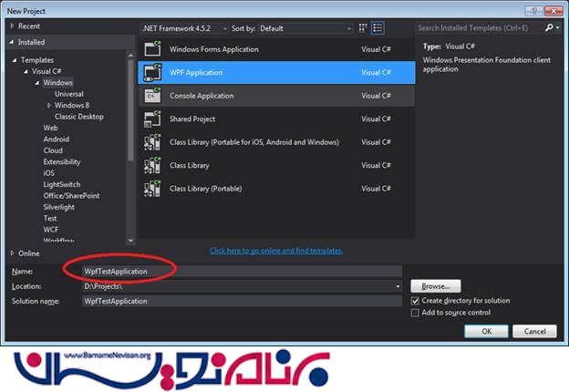Click the Search Installed Templates box
The height and width of the screenshot is (392, 569).
pyautogui.click(x=480, y=27)
